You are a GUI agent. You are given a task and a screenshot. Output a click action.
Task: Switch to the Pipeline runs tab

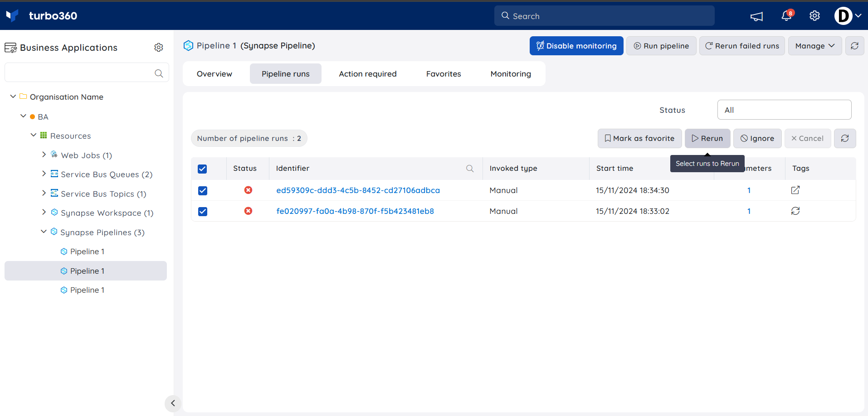point(286,74)
